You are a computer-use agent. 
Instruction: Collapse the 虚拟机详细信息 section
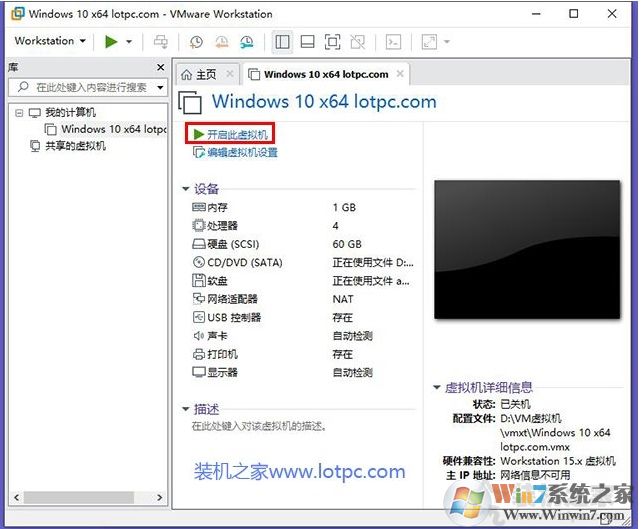(x=437, y=387)
